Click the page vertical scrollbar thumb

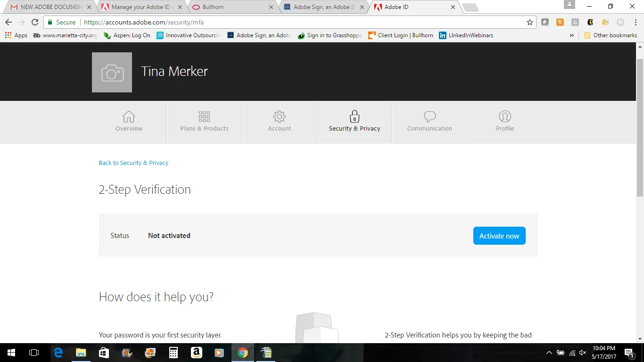tap(640, 127)
